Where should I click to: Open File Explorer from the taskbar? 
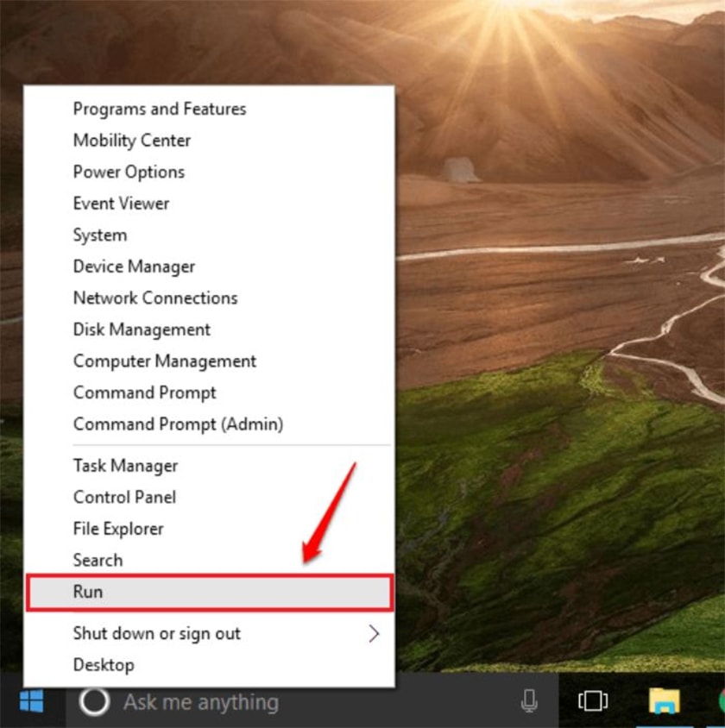[x=664, y=701]
